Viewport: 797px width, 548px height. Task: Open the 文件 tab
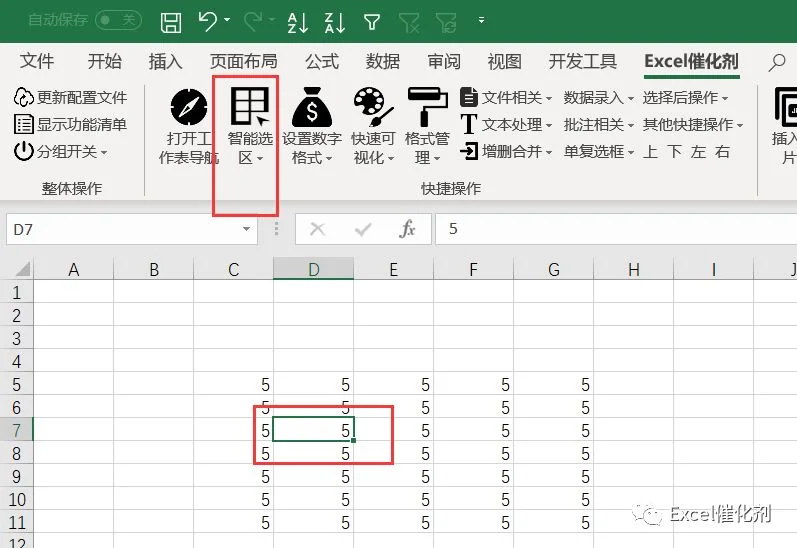[x=37, y=61]
